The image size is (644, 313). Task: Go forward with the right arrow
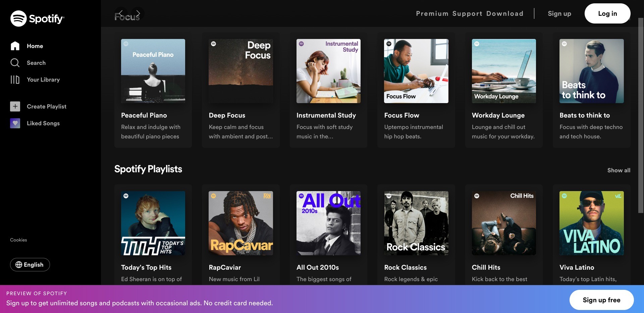tap(138, 13)
